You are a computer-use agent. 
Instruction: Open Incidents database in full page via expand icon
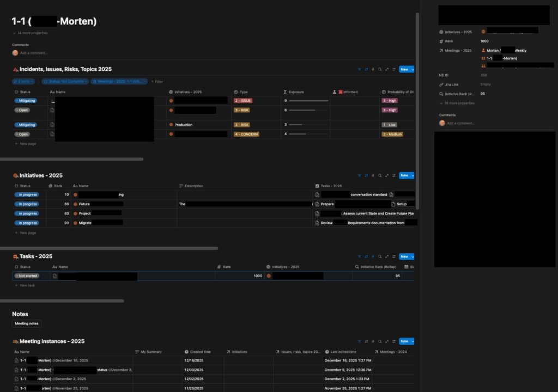point(387,69)
